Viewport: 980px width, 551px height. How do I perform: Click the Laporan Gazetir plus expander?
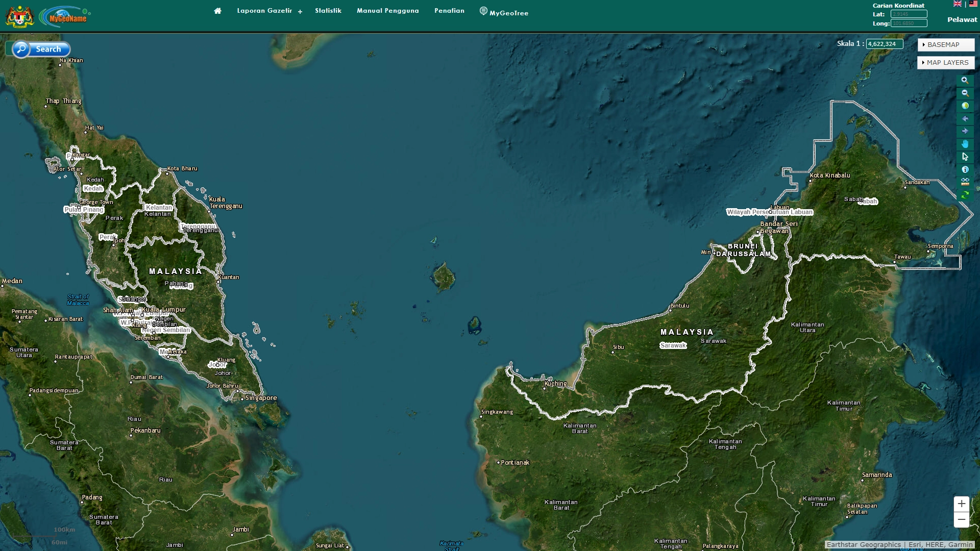[300, 12]
